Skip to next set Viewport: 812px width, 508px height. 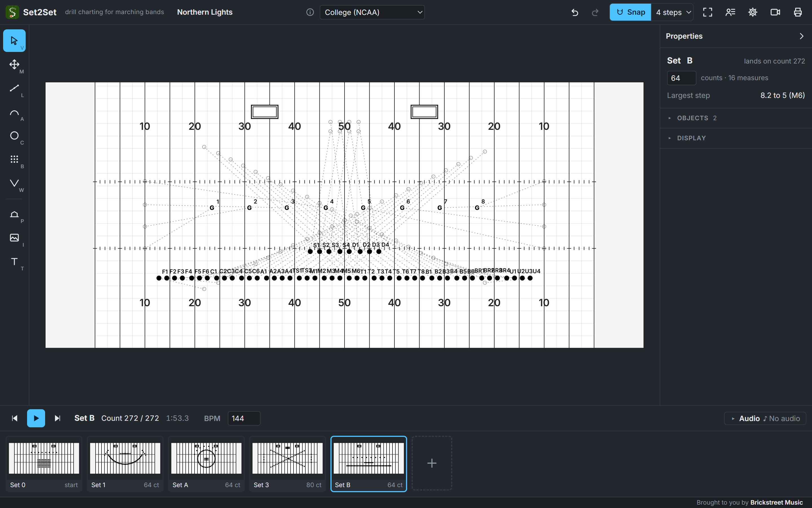58,418
